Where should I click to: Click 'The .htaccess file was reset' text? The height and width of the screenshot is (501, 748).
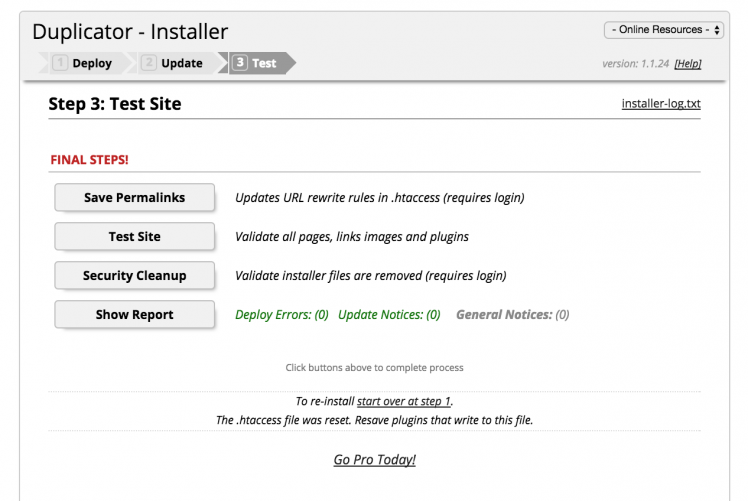click(x=283, y=420)
